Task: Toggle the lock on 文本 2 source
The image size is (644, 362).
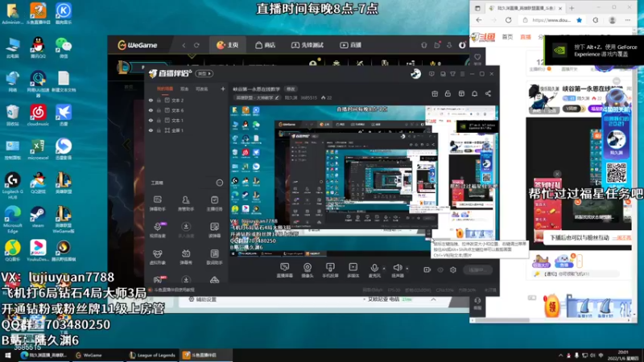Action: [x=159, y=100]
